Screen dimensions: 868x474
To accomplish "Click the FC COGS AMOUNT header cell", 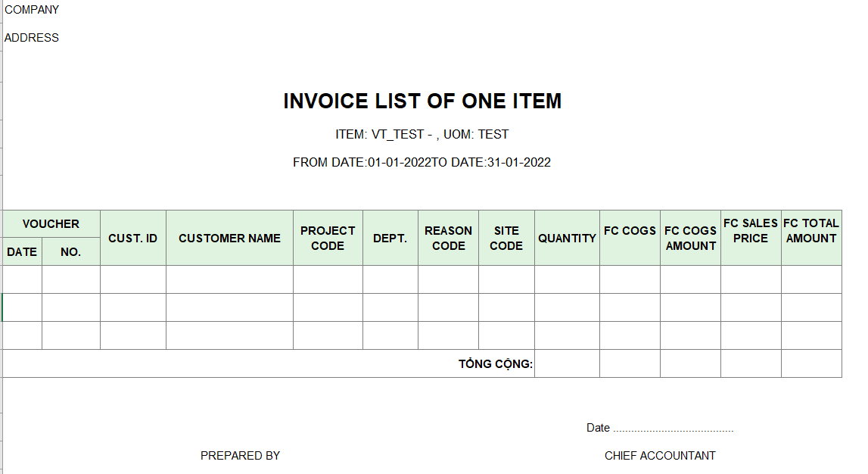I will pos(690,238).
